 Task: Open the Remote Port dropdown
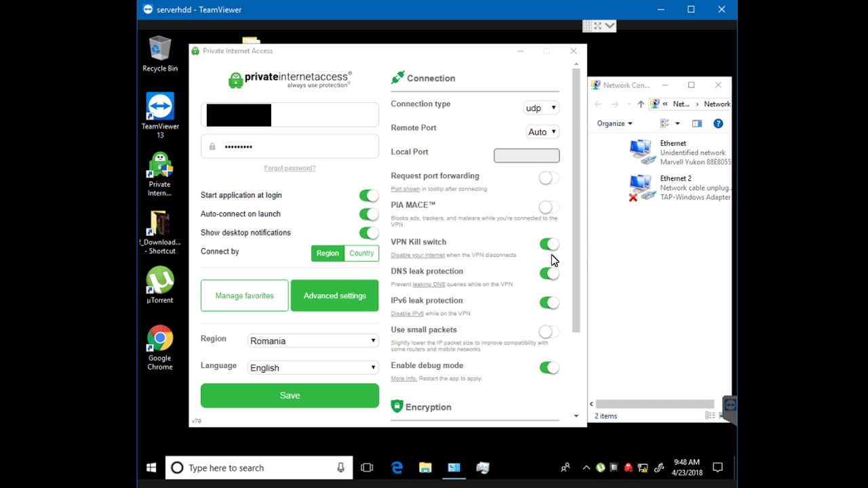[x=542, y=132]
